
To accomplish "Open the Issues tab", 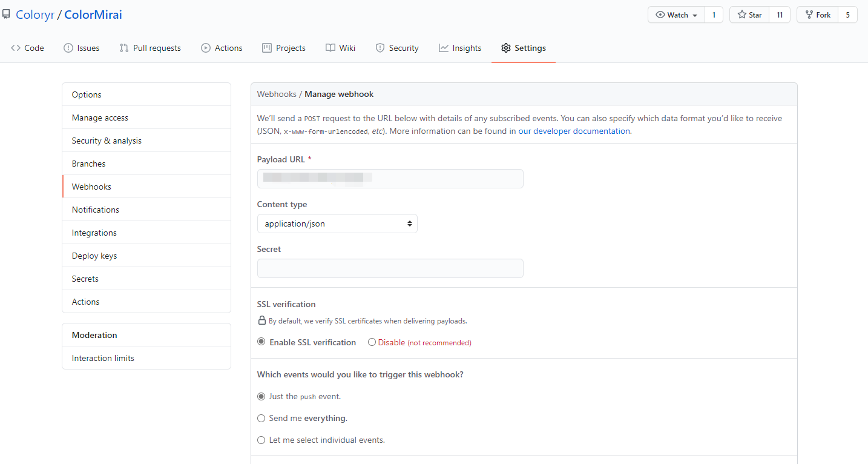I will click(x=82, y=48).
